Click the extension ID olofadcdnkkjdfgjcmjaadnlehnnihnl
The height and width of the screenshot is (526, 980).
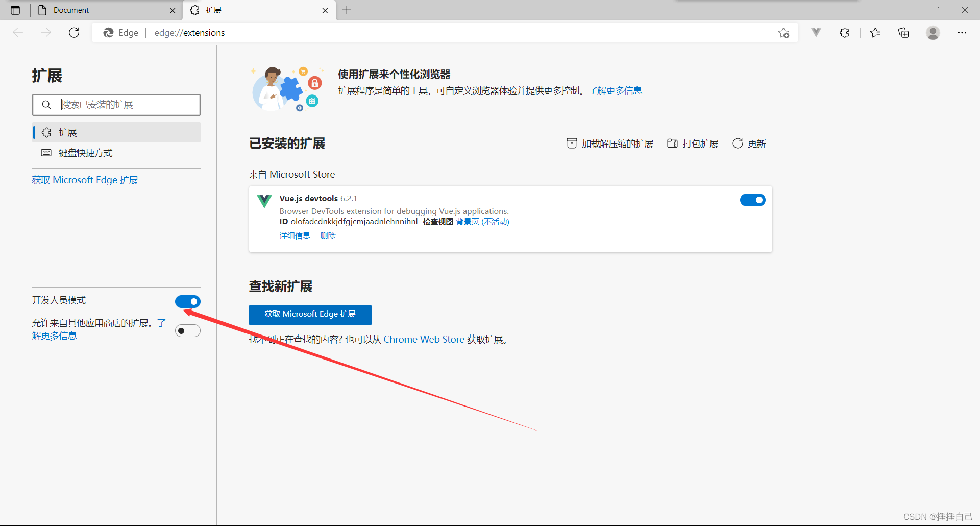click(354, 221)
